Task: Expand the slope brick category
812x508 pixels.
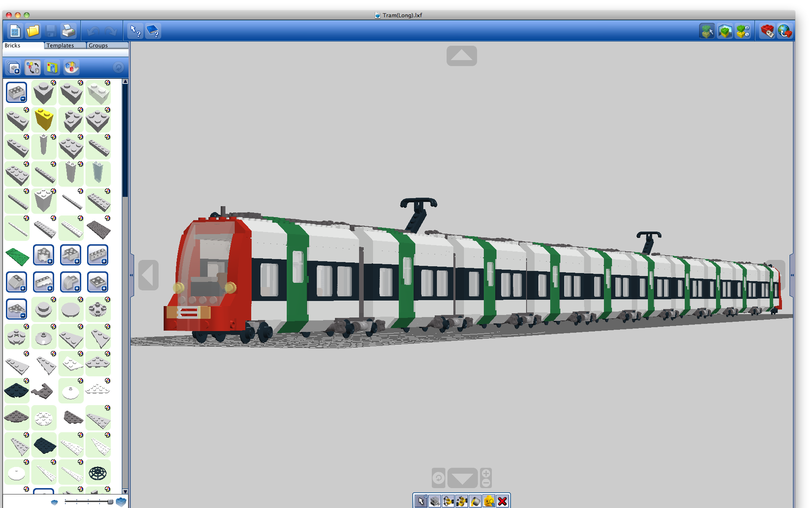Action: pyautogui.click(x=16, y=282)
